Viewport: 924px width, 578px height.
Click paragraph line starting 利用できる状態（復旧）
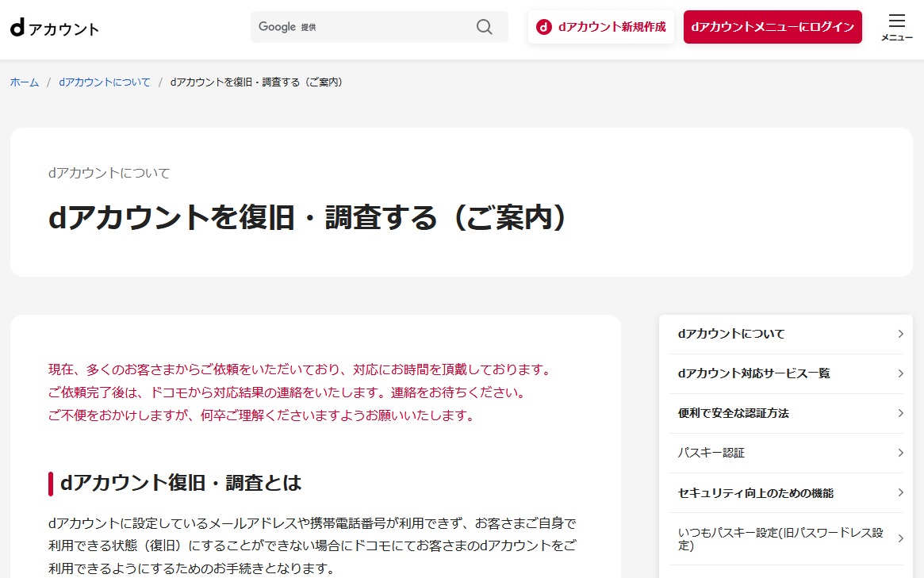pos(312,545)
